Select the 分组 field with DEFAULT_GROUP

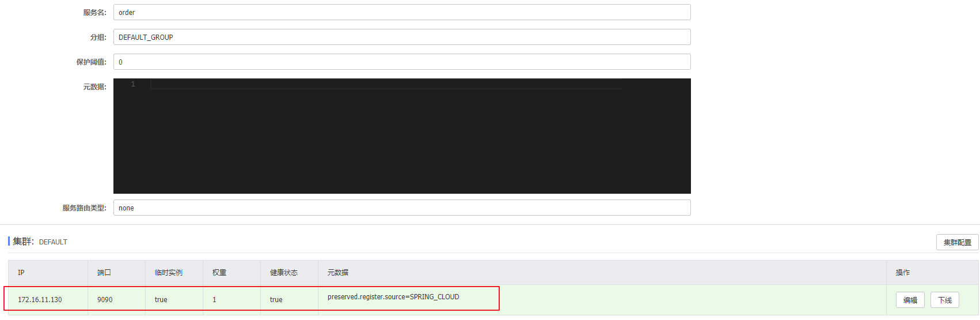(401, 37)
